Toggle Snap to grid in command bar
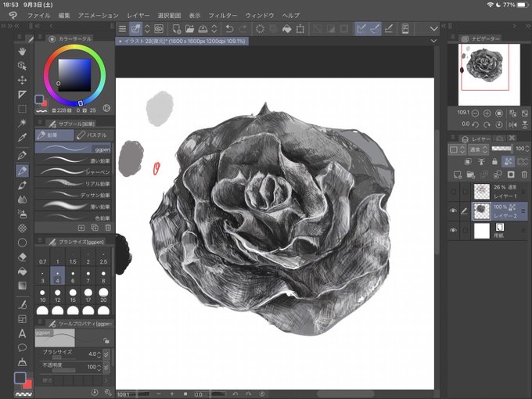The width and height of the screenshot is (532, 399). coord(389,29)
